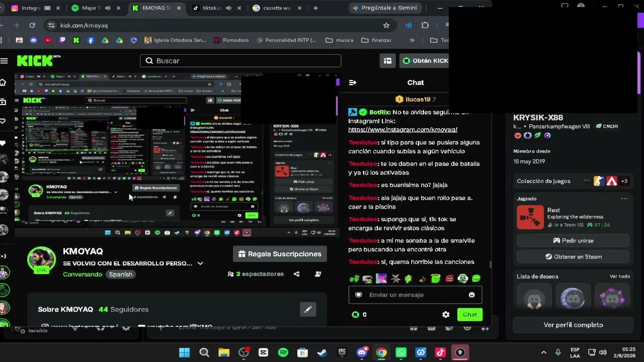Open Steam from the taskbar

322,352
